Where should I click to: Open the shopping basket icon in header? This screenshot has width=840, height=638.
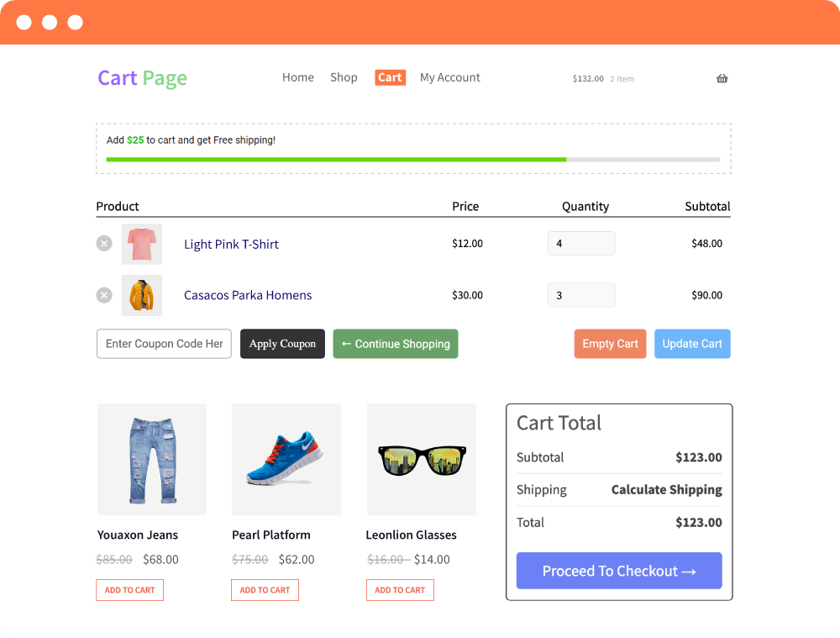(x=722, y=78)
